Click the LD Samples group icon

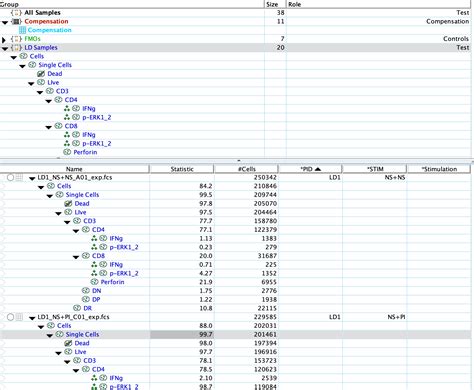[x=16, y=47]
